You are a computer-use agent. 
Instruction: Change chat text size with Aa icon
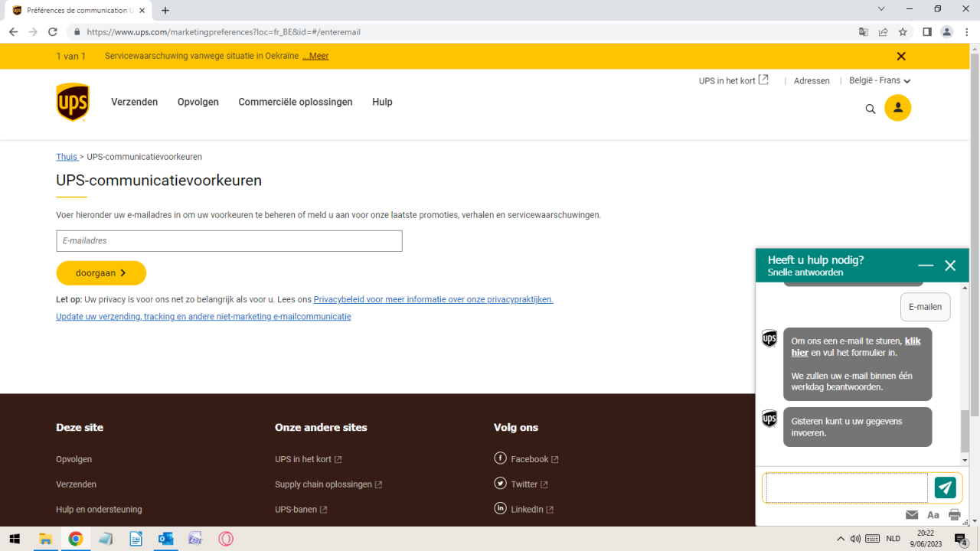933,515
